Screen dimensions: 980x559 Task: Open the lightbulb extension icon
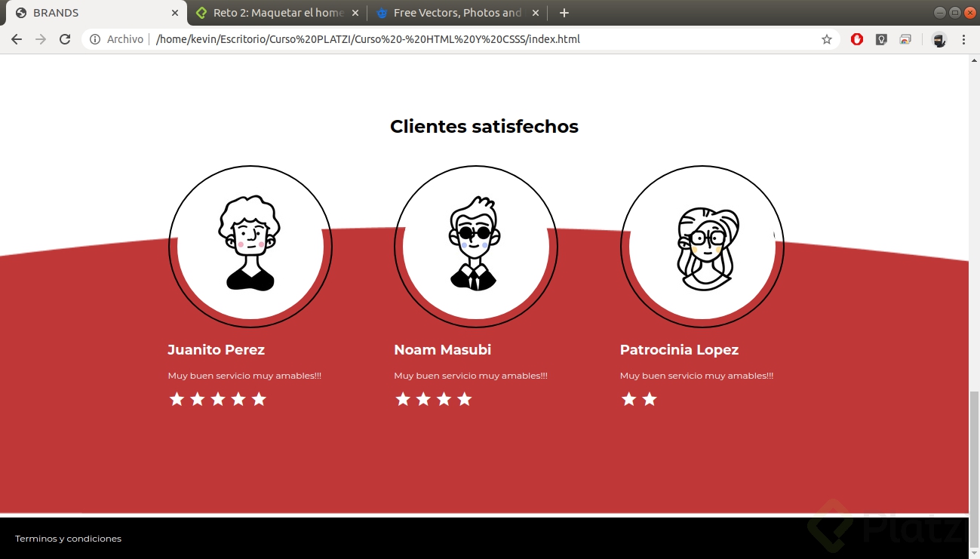(x=880, y=38)
